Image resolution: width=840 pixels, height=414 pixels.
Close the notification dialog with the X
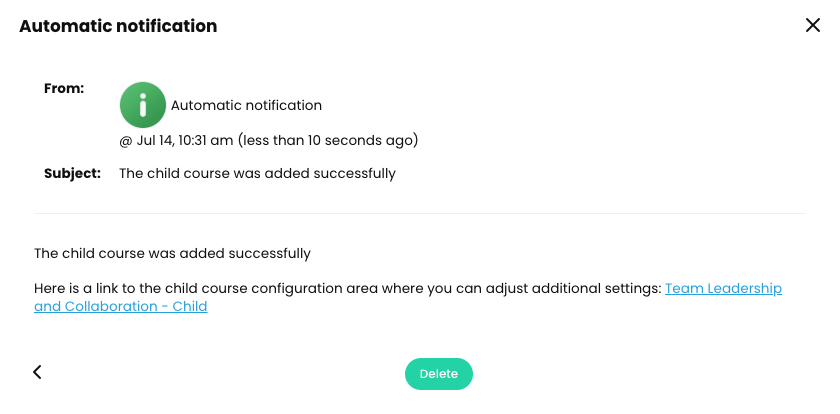coord(812,26)
